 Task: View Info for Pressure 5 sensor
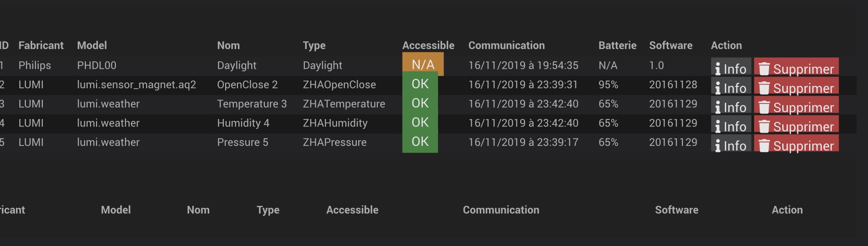click(x=731, y=144)
